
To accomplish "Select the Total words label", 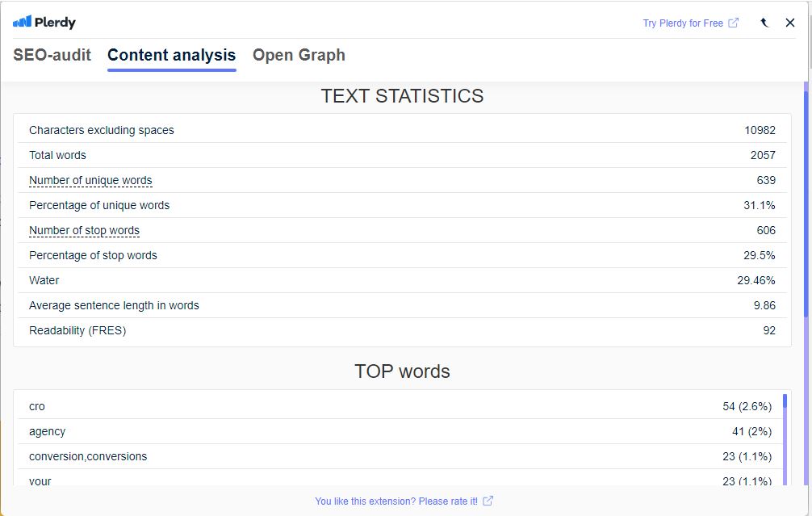I will (57, 155).
